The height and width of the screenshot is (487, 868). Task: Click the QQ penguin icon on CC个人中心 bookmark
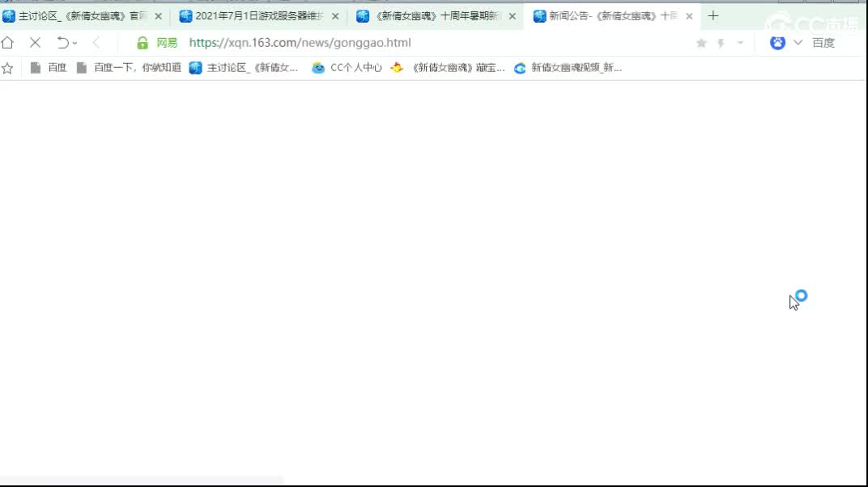[x=318, y=68]
